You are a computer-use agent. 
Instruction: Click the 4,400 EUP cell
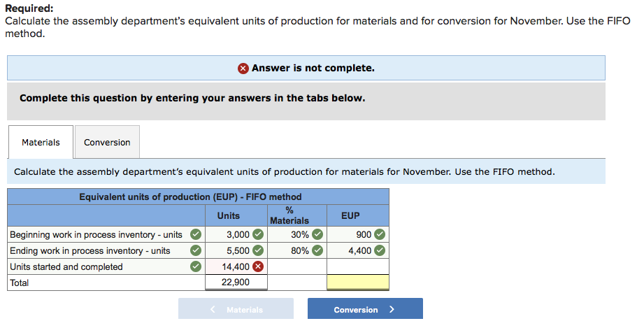click(x=358, y=250)
